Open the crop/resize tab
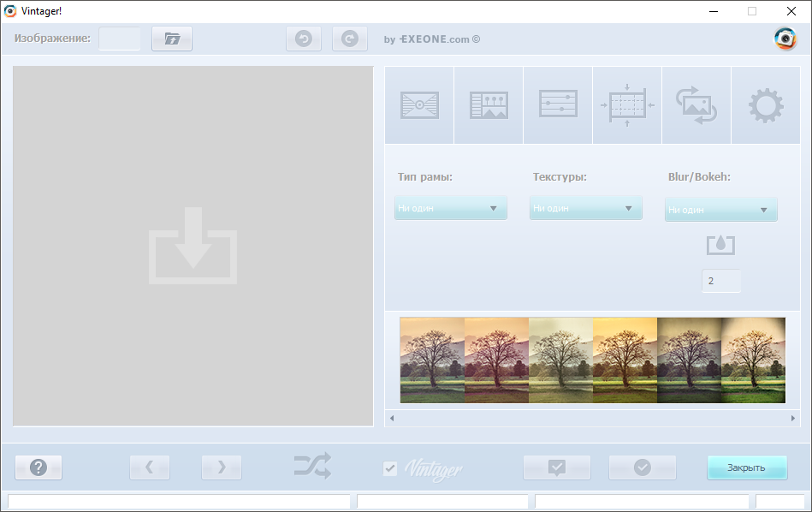This screenshot has width=812, height=512. 627,105
